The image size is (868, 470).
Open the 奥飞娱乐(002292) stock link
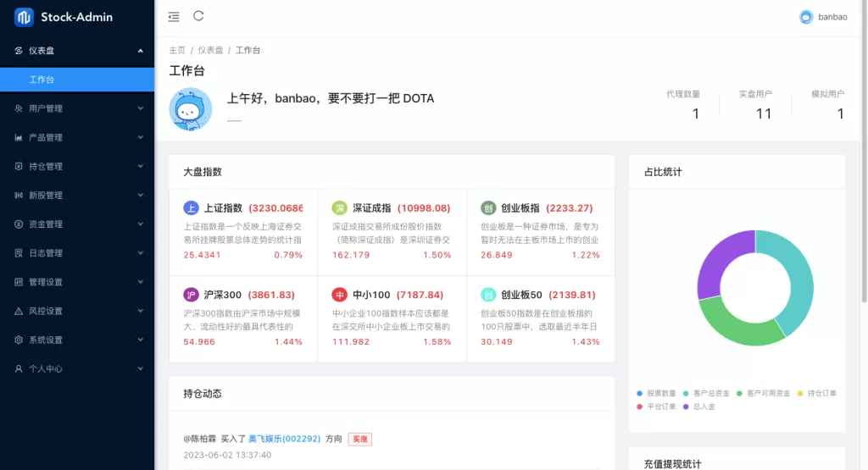coord(285,439)
